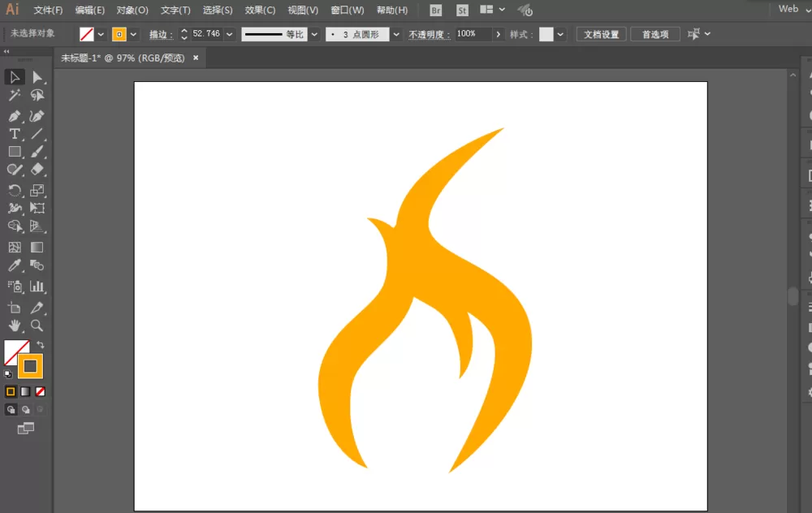The image size is (812, 513).
Task: Select the Shaper tool
Action: (x=15, y=170)
